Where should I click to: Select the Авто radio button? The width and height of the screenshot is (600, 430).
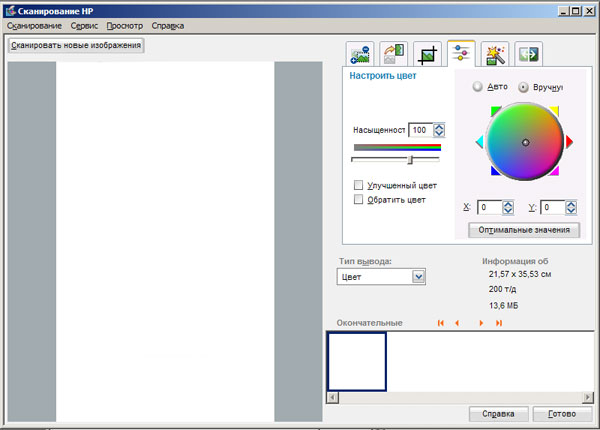(477, 86)
